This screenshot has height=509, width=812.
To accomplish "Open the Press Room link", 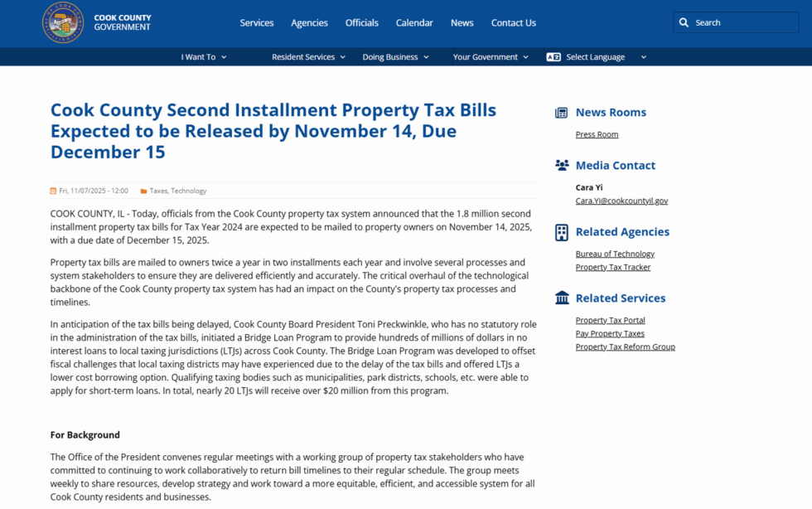I will [597, 133].
